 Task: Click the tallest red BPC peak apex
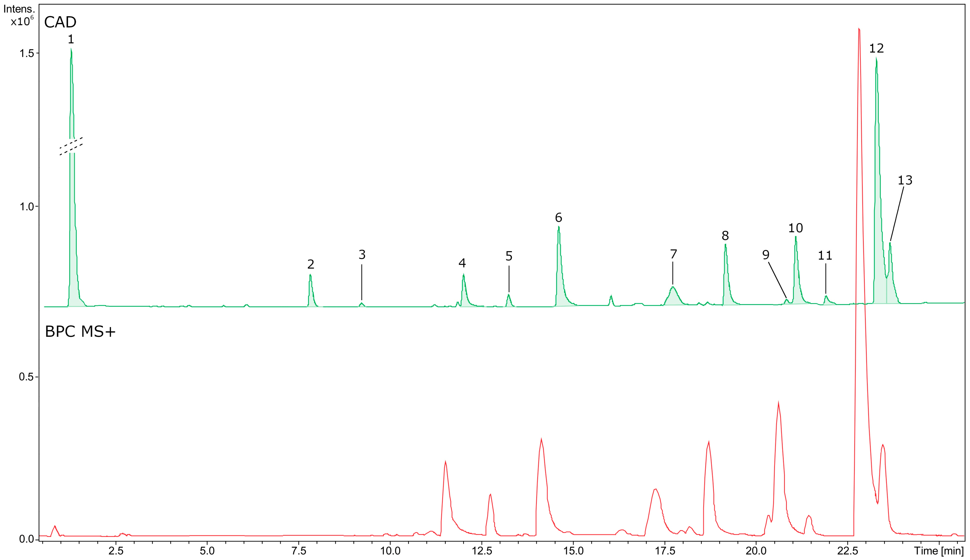(859, 29)
